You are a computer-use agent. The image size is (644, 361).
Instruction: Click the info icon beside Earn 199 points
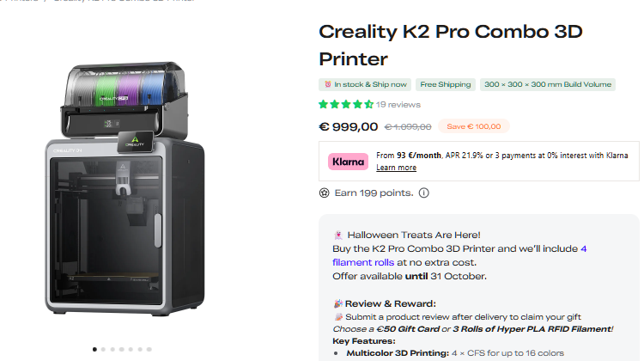coord(423,193)
